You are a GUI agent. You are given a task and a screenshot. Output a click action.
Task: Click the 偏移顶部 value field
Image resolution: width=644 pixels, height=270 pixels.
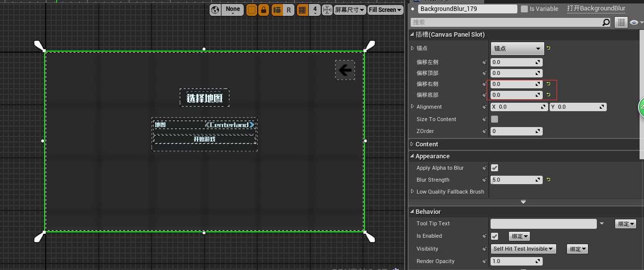[x=516, y=73]
